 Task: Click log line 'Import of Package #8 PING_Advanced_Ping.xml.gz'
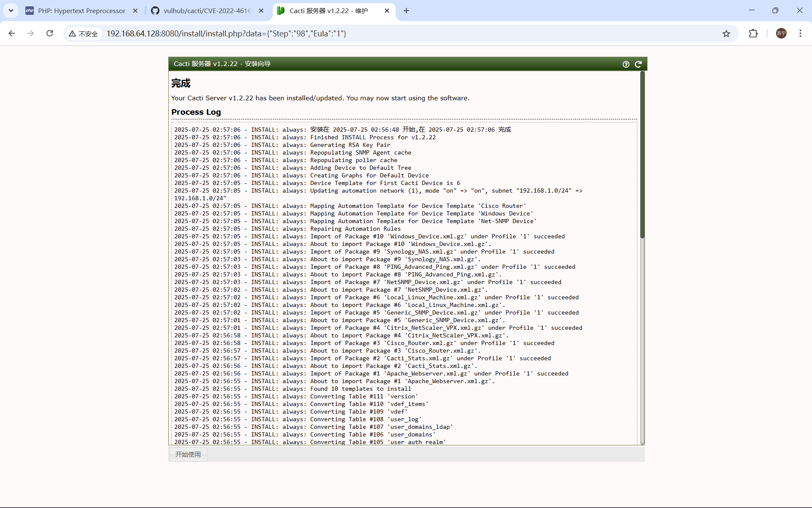[375, 267]
